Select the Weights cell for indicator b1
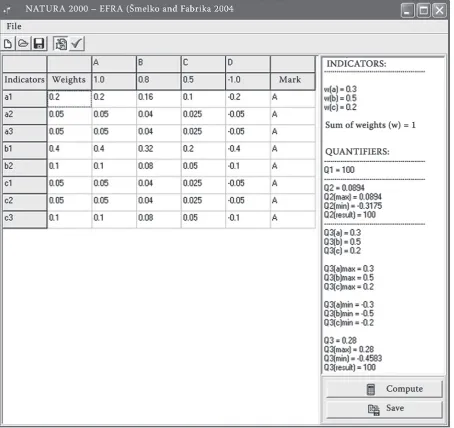Screen dimensions: 454x428 coord(69,151)
